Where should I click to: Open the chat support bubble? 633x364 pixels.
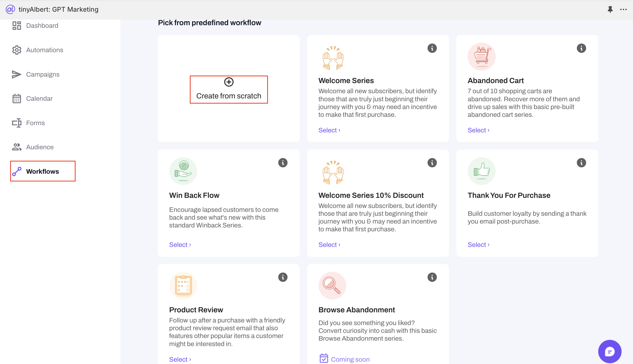click(609, 352)
